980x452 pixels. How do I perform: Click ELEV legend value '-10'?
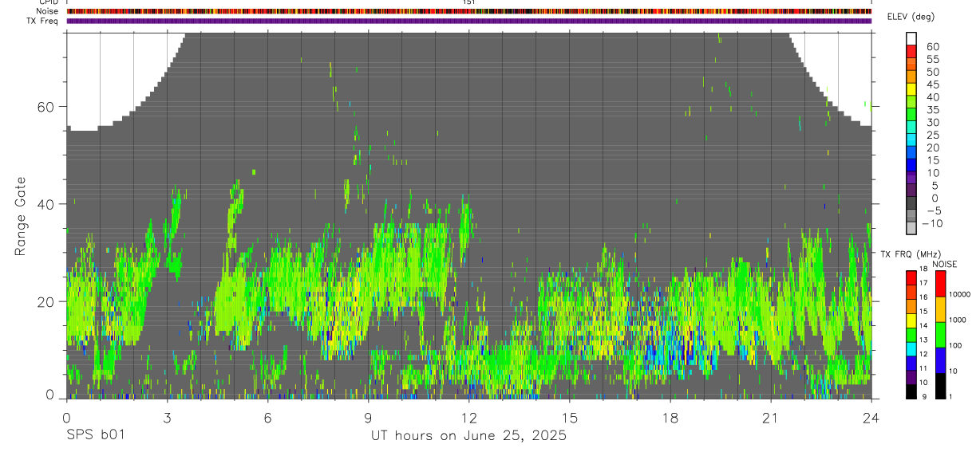(x=931, y=224)
